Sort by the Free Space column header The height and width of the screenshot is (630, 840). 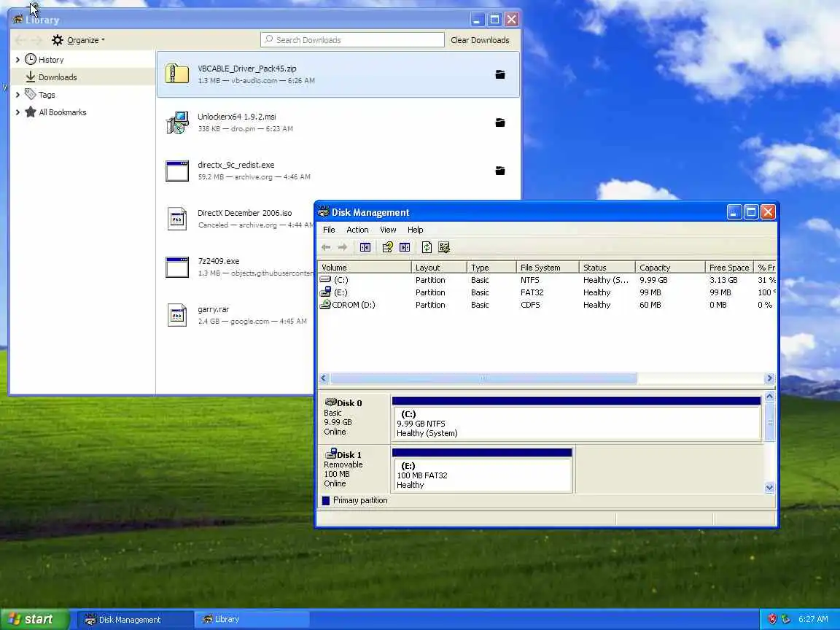(x=729, y=268)
